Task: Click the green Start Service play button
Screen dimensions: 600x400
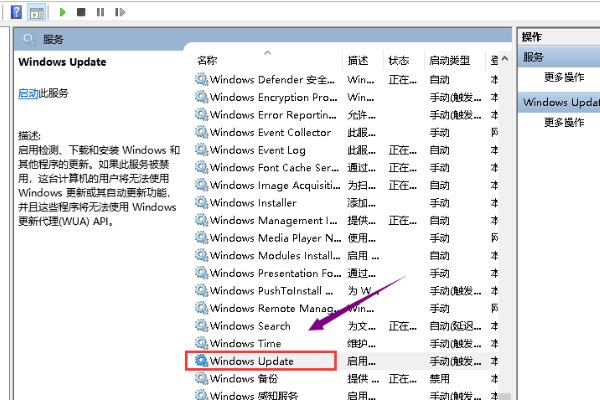Action: click(x=62, y=12)
